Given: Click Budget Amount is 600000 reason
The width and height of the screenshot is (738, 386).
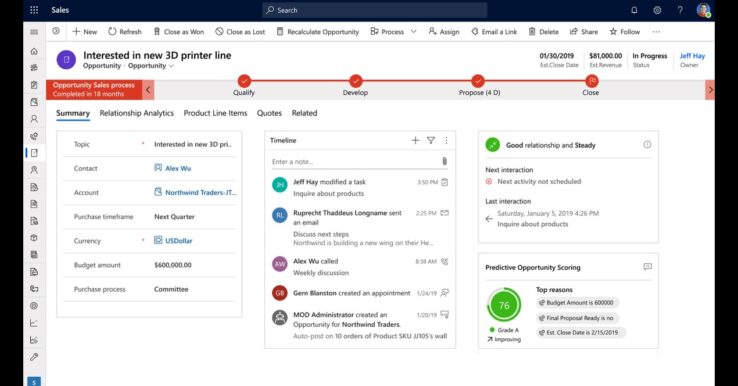Looking at the screenshot, I should click(578, 303).
